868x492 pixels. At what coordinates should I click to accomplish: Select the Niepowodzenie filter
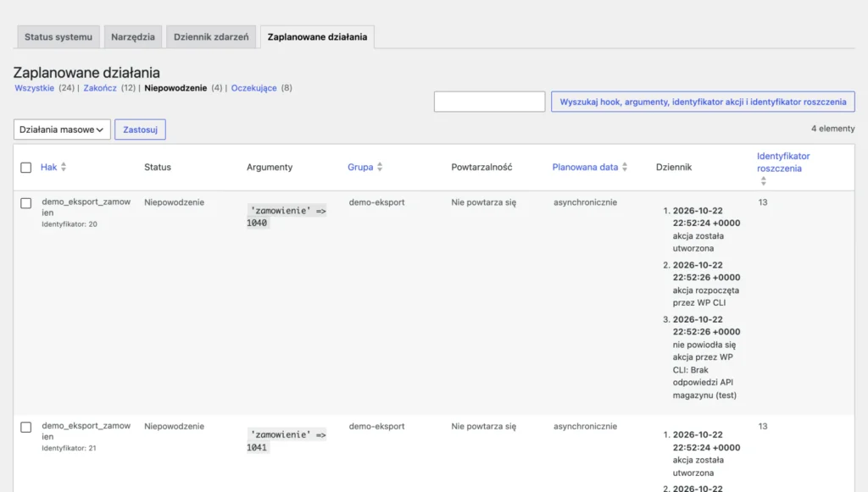175,88
